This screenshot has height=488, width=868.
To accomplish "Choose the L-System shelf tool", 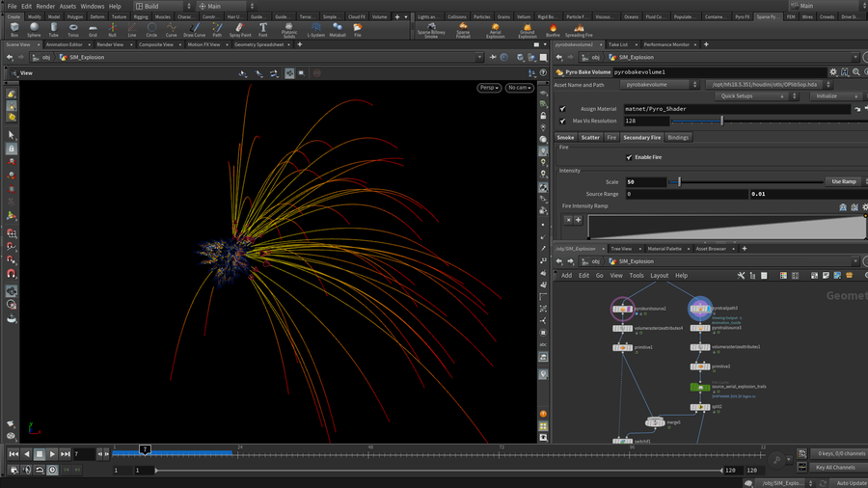I will point(316,29).
